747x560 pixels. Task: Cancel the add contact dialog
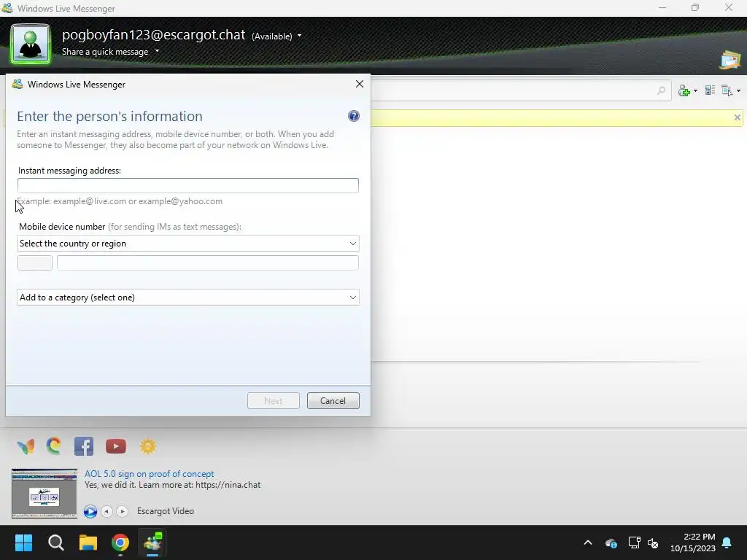tap(333, 401)
